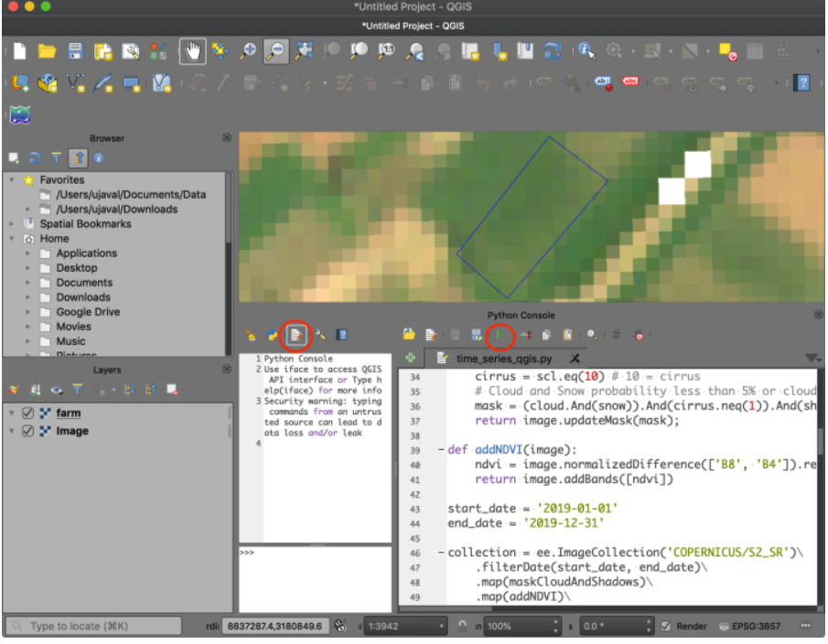Create a new project with blank page icon
This screenshot has width=828, height=644.
pos(19,51)
